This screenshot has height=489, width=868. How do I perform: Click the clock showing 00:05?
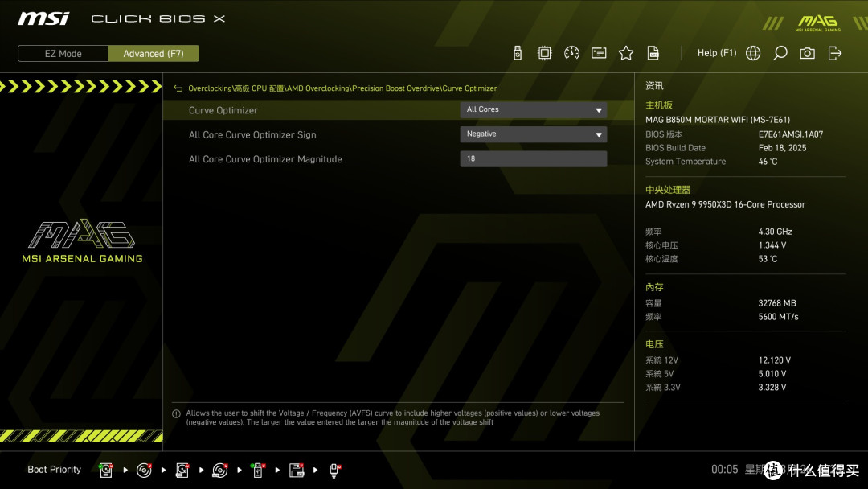point(725,470)
